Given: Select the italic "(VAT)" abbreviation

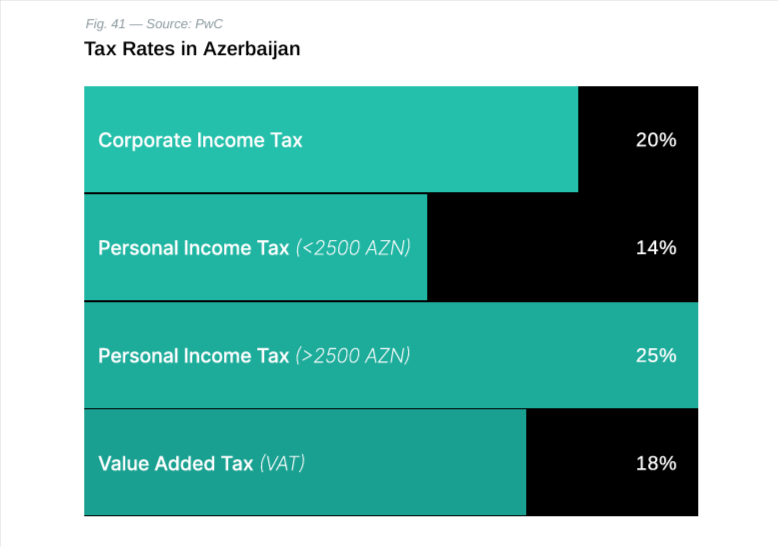Looking at the screenshot, I should coord(282,464).
